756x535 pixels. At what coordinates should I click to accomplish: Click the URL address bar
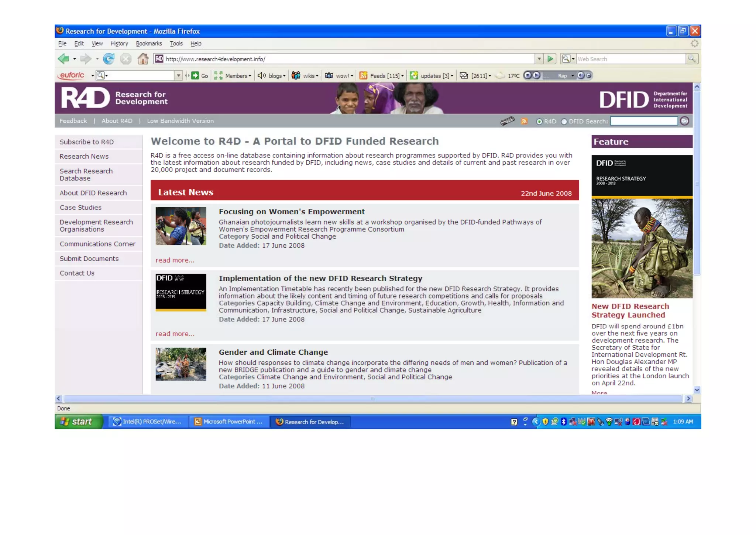click(343, 59)
